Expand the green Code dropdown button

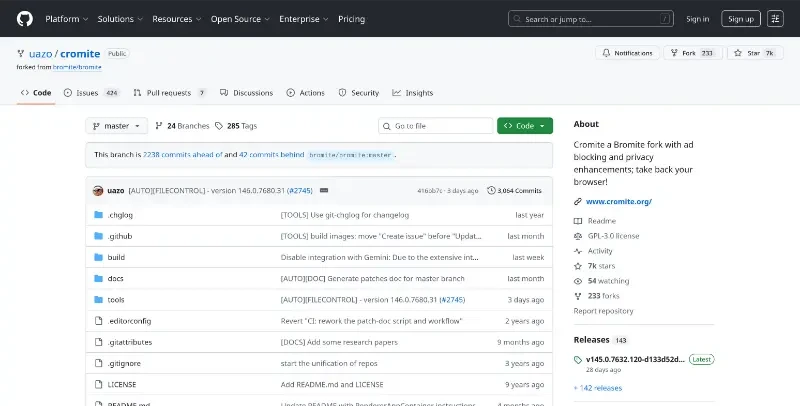[x=524, y=126]
